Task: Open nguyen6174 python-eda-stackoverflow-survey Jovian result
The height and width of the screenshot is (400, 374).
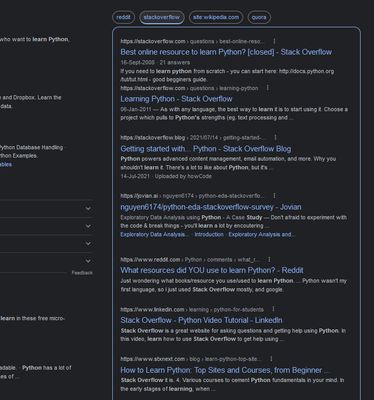Action: point(211,207)
